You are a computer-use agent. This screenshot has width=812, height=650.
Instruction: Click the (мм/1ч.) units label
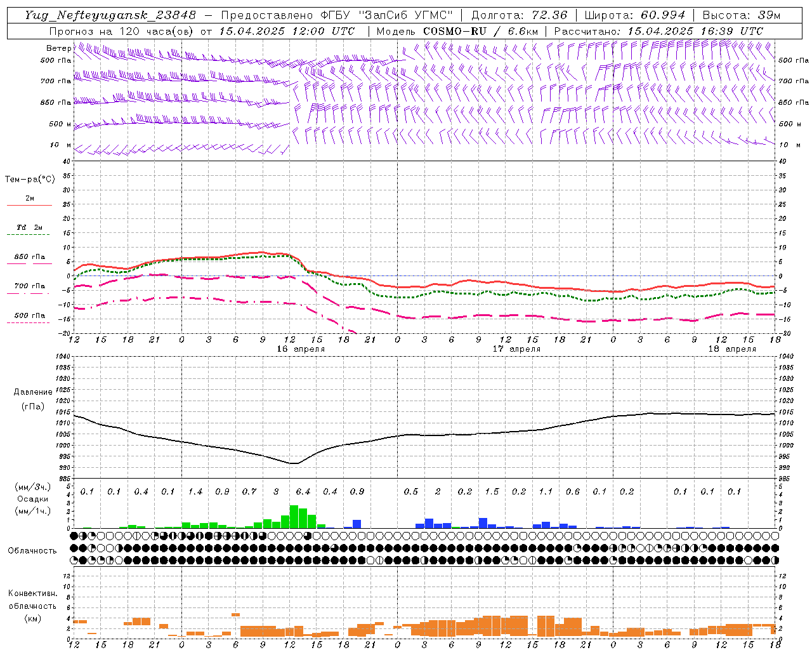click(x=32, y=511)
